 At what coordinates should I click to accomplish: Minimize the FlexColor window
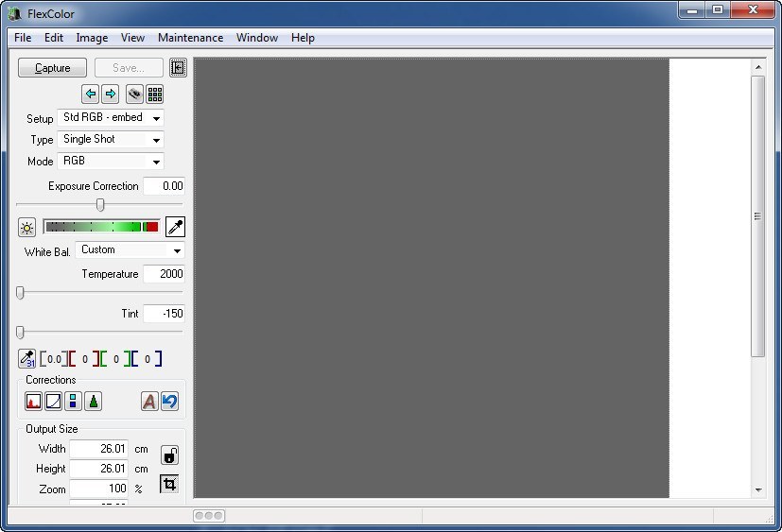point(692,10)
